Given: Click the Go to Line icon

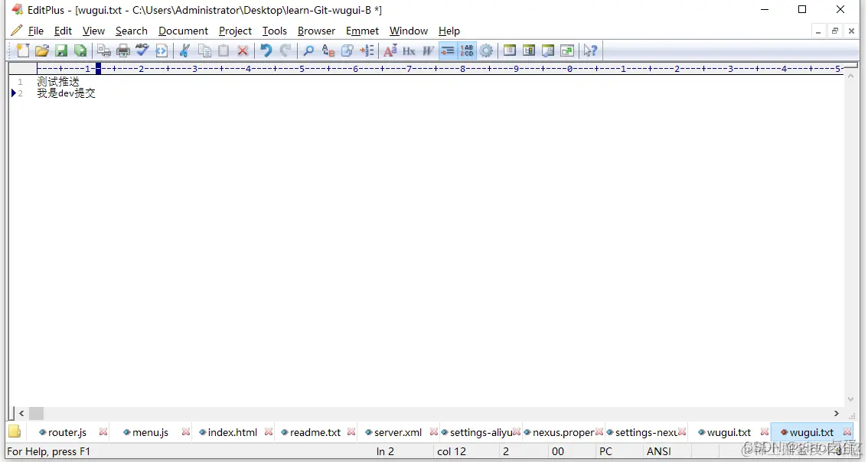Looking at the screenshot, I should pyautogui.click(x=367, y=51).
